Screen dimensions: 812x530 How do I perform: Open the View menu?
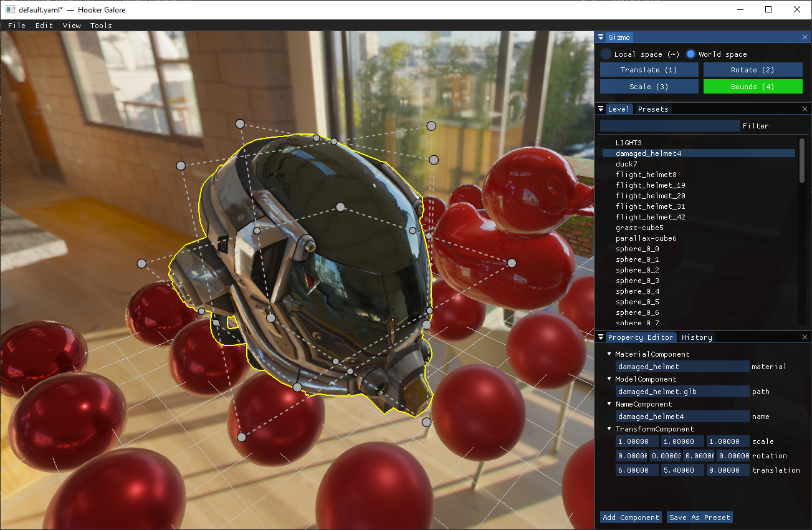tap(72, 26)
